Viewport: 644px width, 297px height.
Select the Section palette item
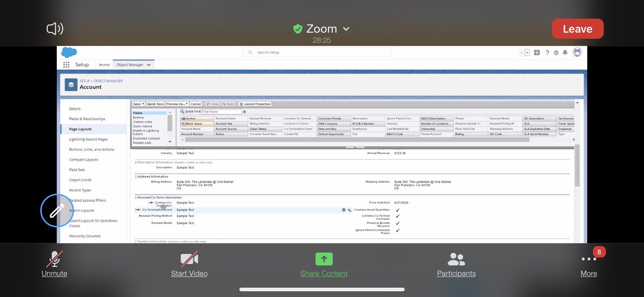coord(197,118)
